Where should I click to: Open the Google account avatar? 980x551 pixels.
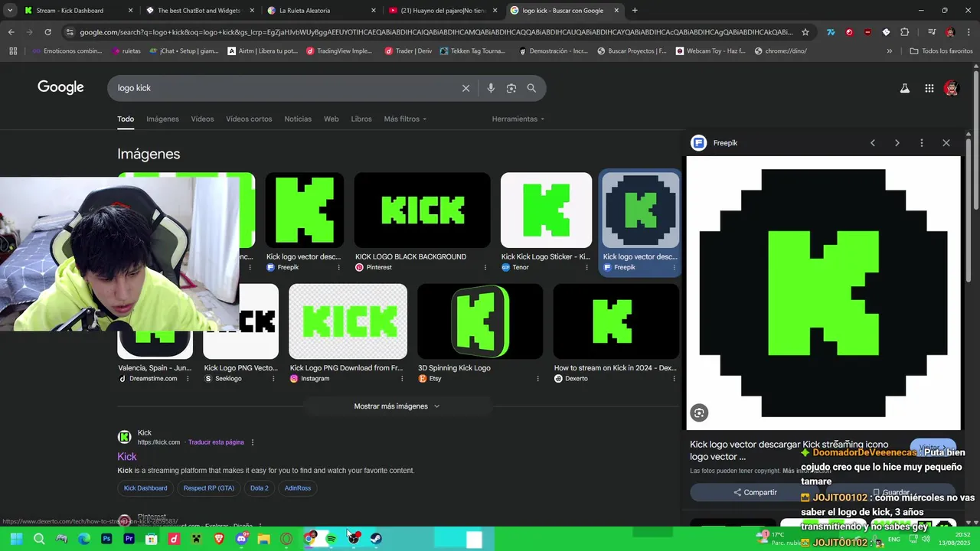(952, 88)
